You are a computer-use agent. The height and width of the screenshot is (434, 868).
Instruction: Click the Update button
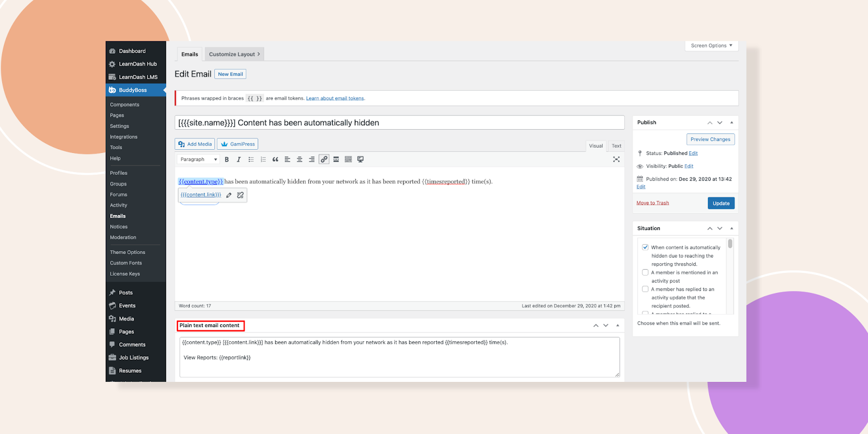click(x=721, y=203)
